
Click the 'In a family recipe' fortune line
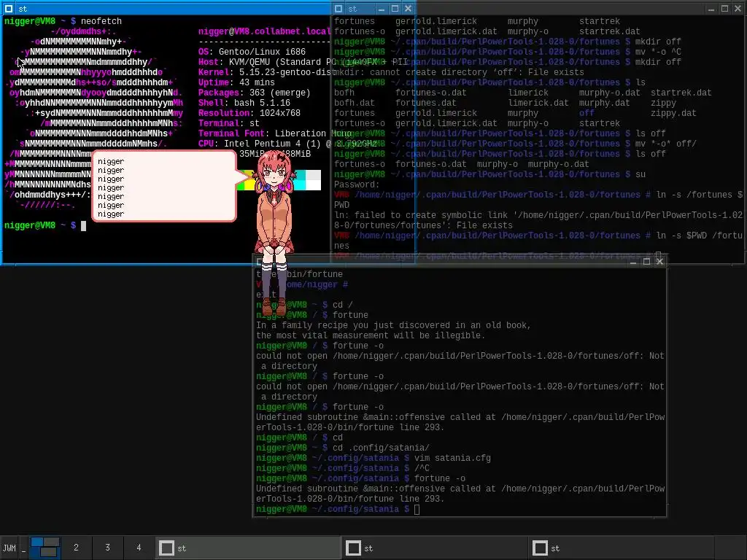393,325
